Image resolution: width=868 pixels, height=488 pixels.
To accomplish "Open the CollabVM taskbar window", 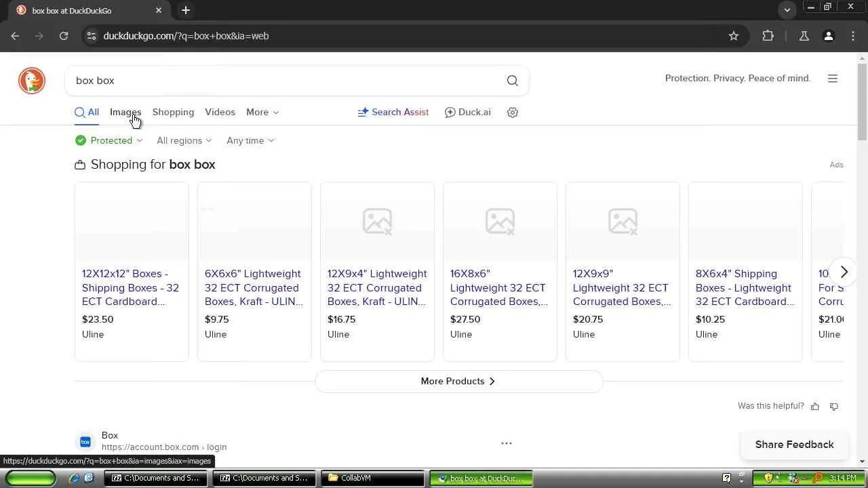I will pyautogui.click(x=372, y=478).
